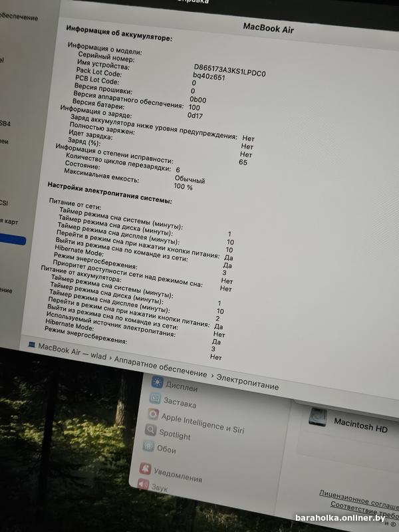Open Уведомления settings item
Image resolution: width=399 pixels, height=532 pixels.
[178, 475]
